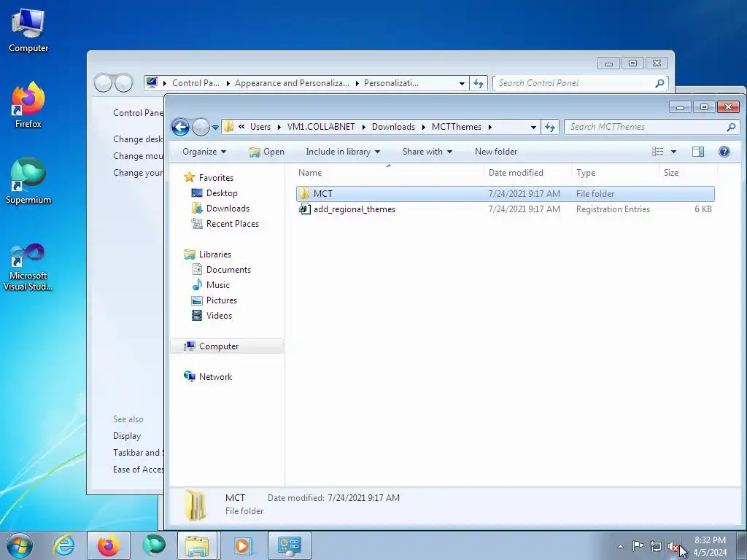This screenshot has height=560, width=747.
Task: Select add_regional_themes registry file
Action: pyautogui.click(x=505, y=209)
